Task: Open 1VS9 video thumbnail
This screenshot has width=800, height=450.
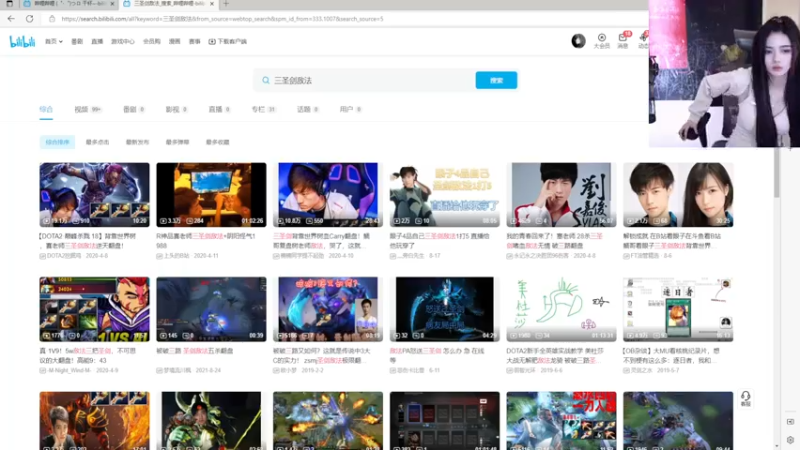Action: pos(94,309)
